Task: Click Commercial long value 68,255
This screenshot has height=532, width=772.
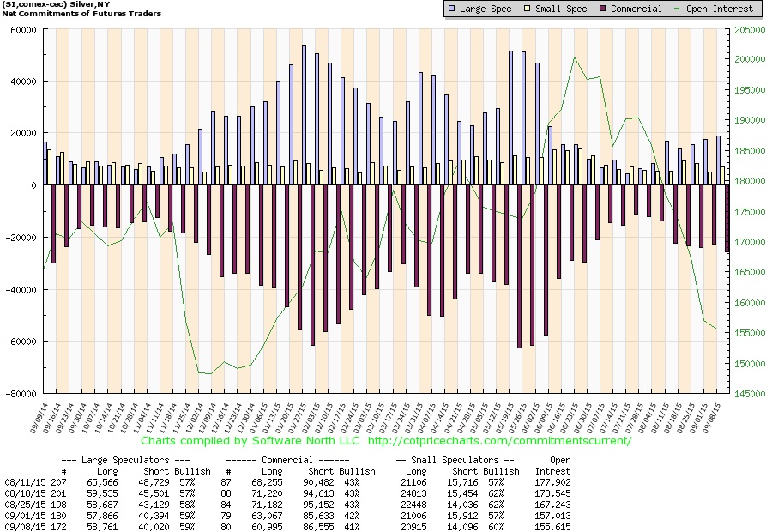Action: (267, 483)
